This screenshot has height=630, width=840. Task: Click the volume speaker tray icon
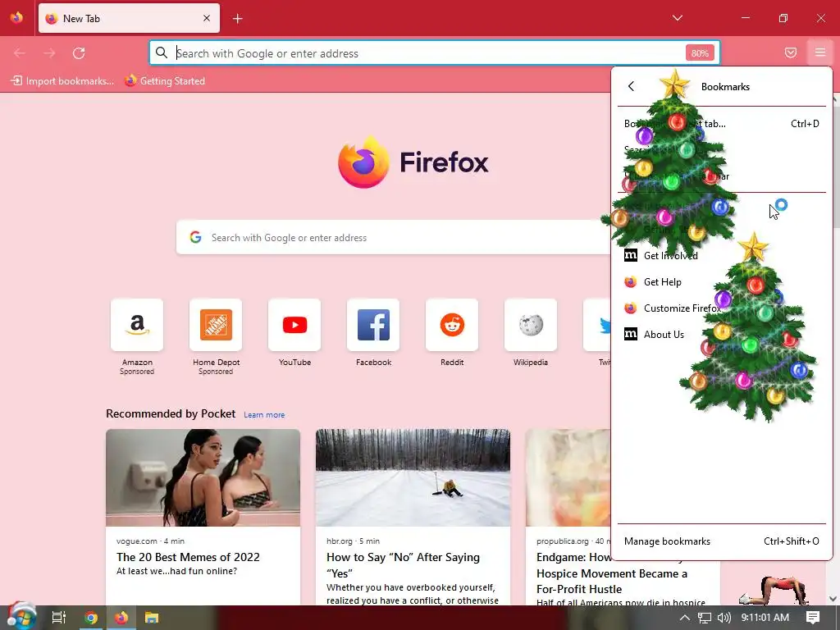(x=724, y=618)
